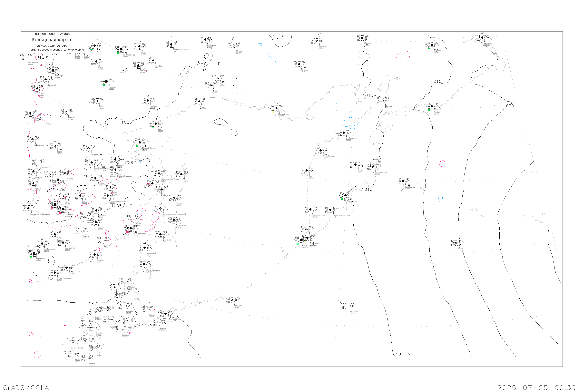
Task: Click the Петропавловск-Камч station circle marker
Action: coord(330,210)
